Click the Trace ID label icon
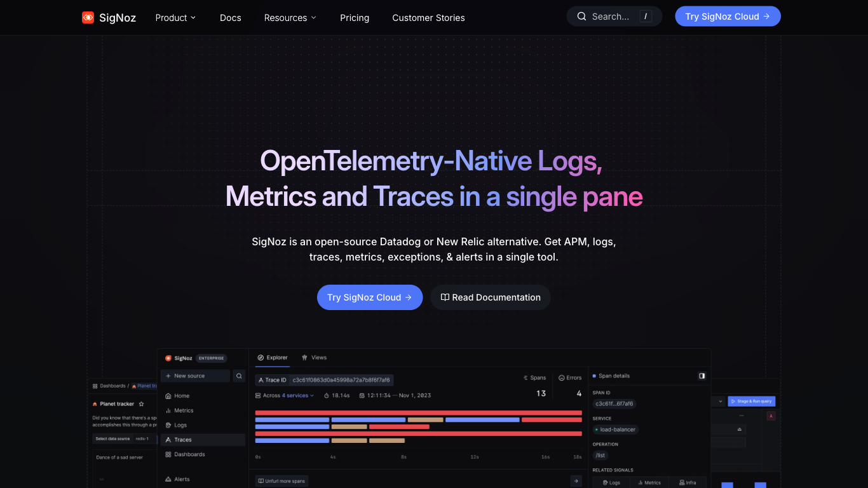Image resolution: width=868 pixels, height=488 pixels. (261, 380)
